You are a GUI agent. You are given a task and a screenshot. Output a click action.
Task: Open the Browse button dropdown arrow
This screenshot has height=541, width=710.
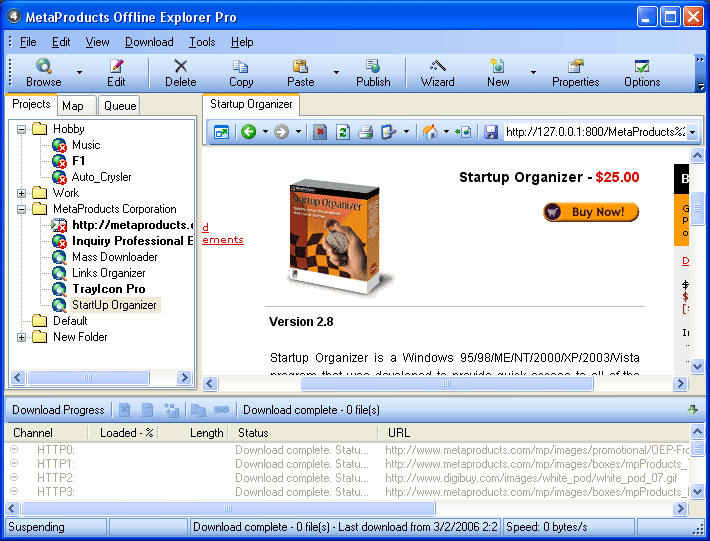(x=79, y=72)
